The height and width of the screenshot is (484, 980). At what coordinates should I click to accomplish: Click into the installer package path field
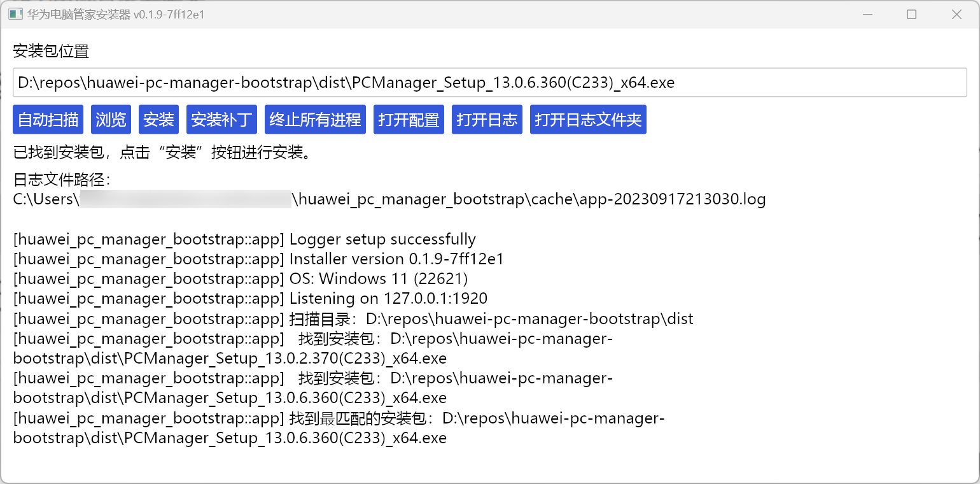click(x=490, y=82)
